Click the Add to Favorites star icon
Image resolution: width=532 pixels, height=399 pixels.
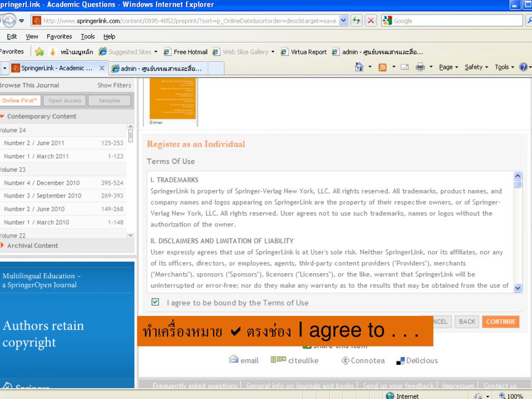tap(39, 52)
